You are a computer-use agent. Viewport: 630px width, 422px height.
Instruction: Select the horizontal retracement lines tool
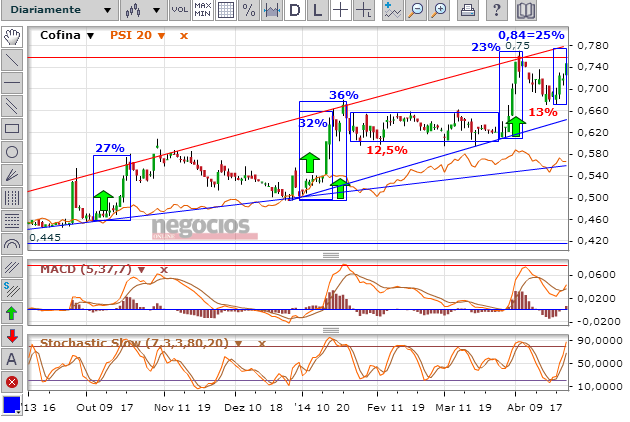tap(12, 221)
